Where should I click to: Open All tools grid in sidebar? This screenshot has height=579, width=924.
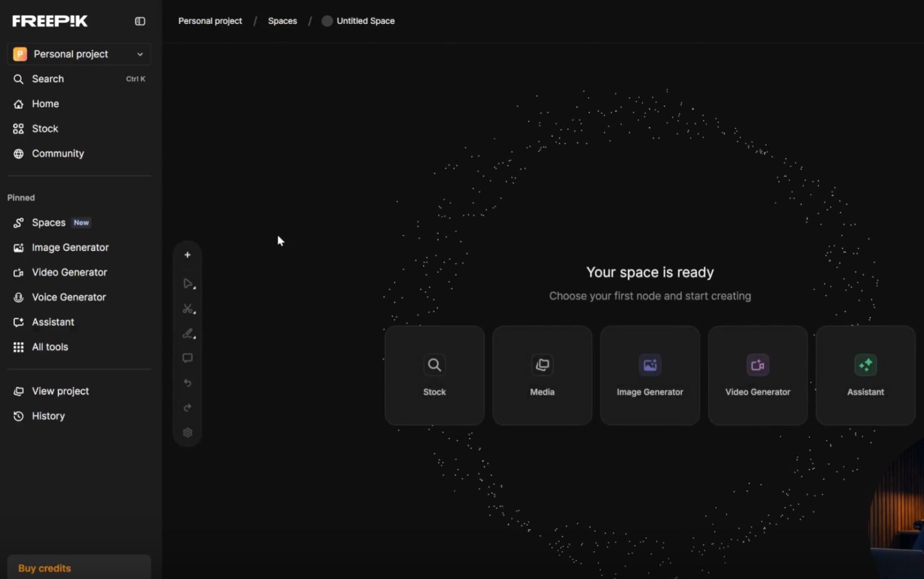50,347
